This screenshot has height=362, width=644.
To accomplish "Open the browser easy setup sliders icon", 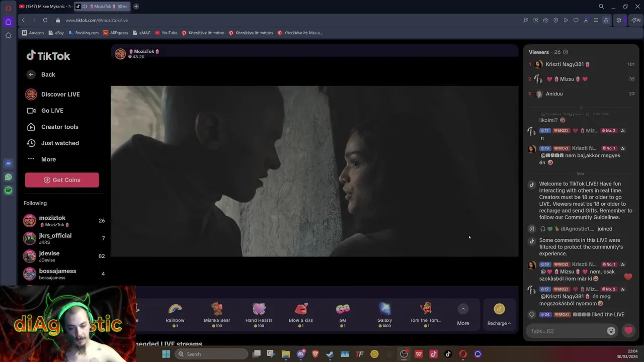I will 596,20.
